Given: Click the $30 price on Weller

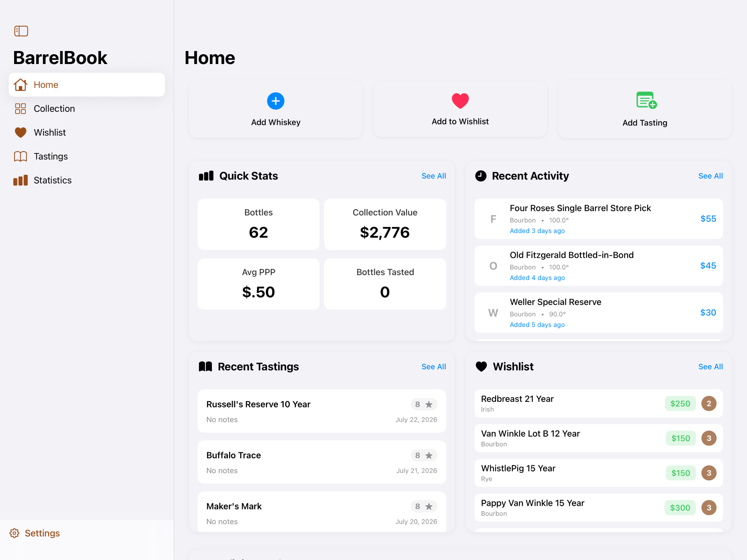Looking at the screenshot, I should coord(708,313).
